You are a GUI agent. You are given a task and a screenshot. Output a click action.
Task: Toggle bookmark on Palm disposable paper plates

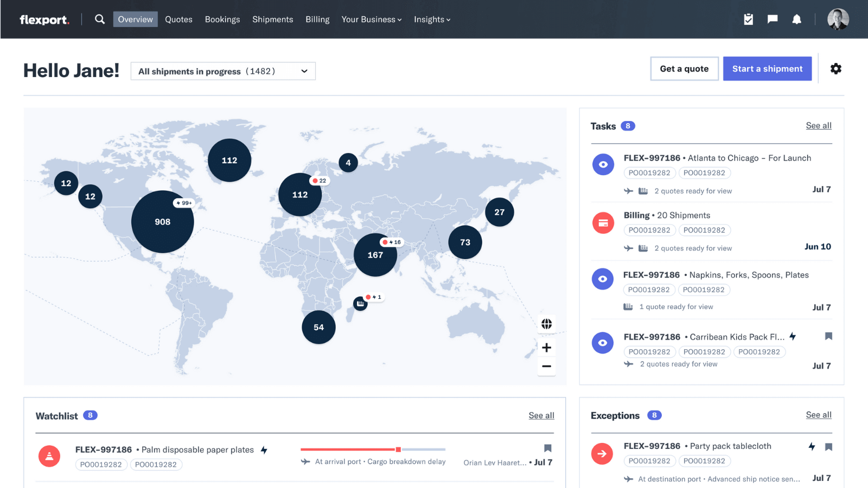pyautogui.click(x=548, y=448)
